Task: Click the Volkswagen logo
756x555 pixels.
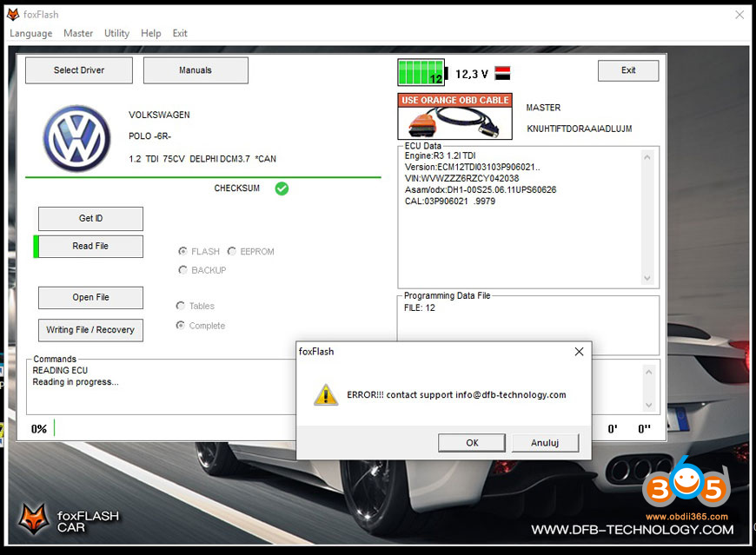Action: point(76,139)
